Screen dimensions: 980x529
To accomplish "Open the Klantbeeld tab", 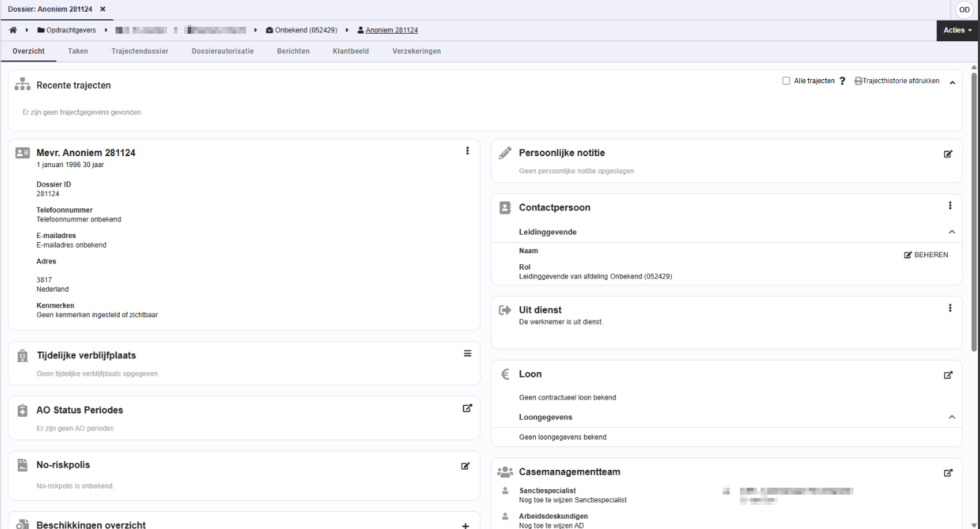I will [351, 51].
